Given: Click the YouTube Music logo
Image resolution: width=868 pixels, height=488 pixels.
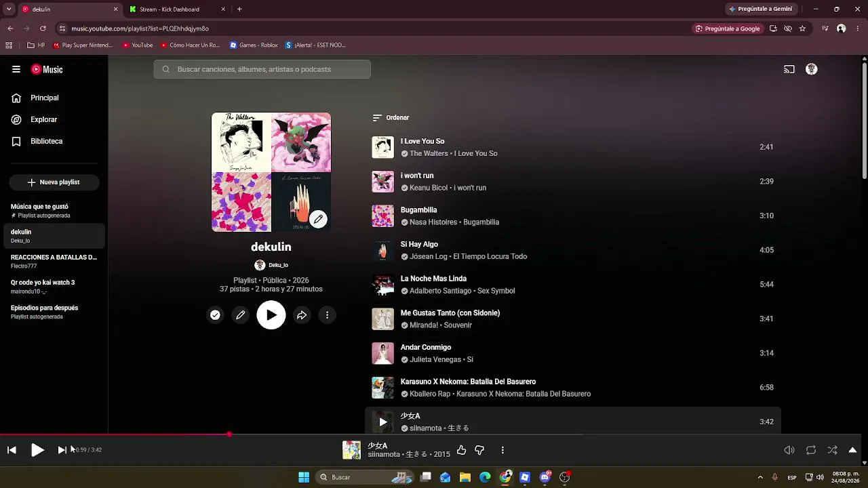Looking at the screenshot, I should (x=47, y=69).
